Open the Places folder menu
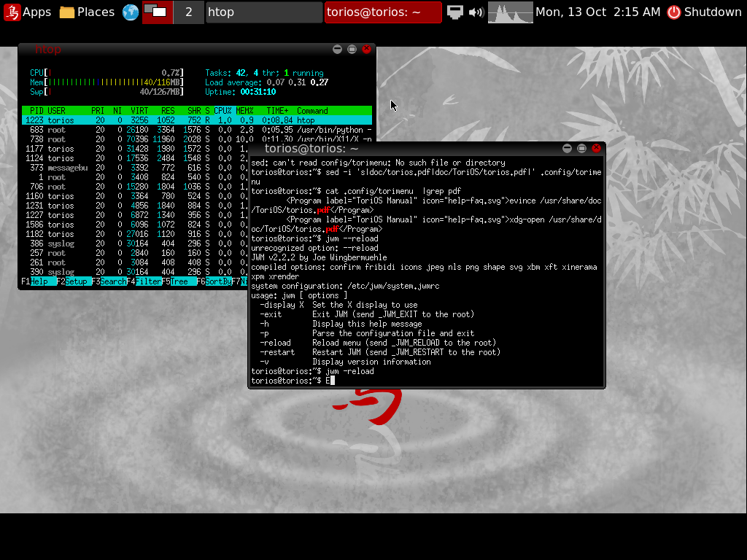The height and width of the screenshot is (560, 747). click(x=87, y=12)
